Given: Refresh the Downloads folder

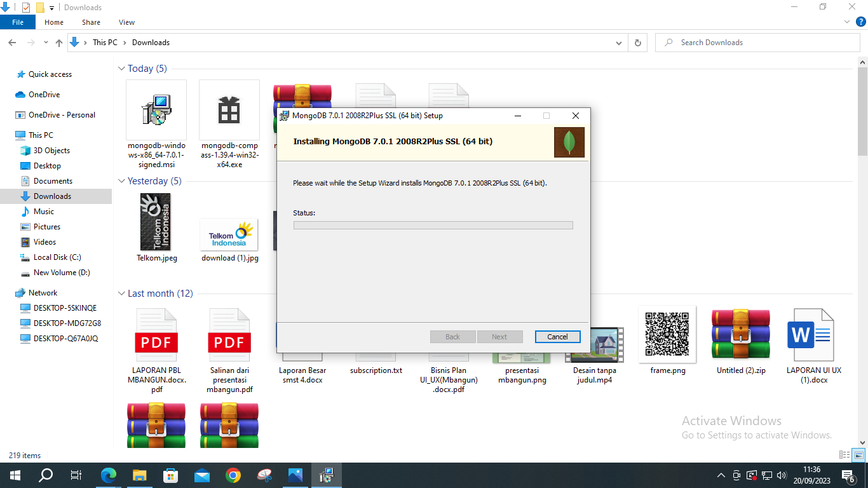Looking at the screenshot, I should (637, 43).
